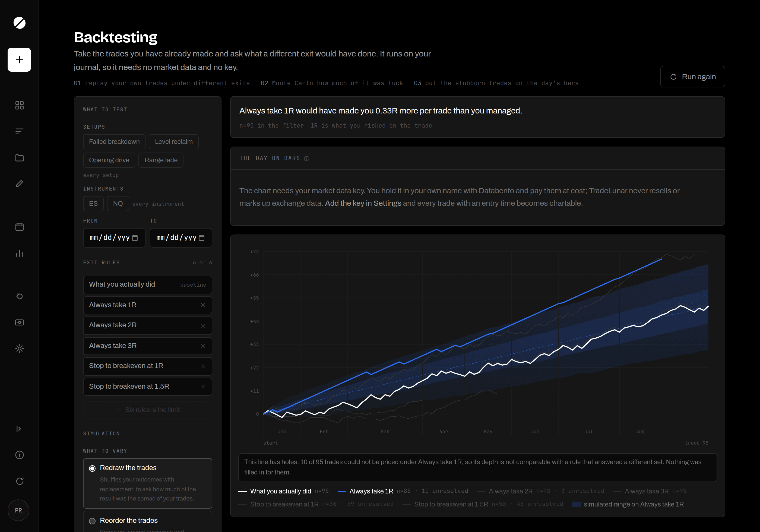Open the From date calendar picker

click(x=135, y=238)
